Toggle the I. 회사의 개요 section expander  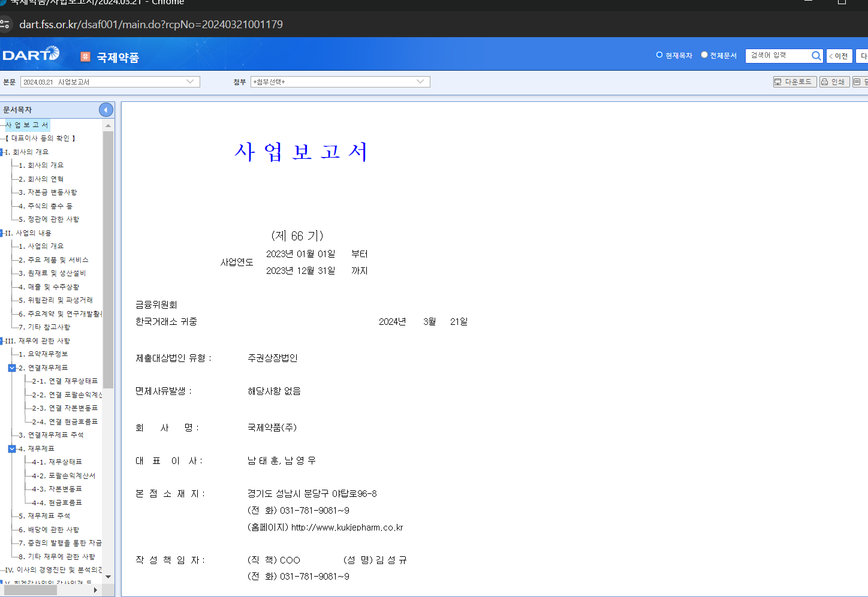(2, 152)
